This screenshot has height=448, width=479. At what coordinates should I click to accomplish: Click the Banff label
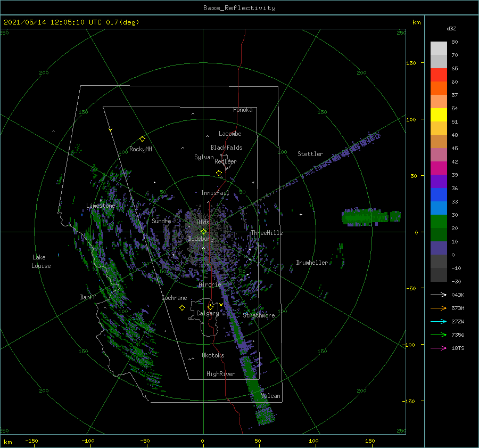pyautogui.click(x=88, y=297)
